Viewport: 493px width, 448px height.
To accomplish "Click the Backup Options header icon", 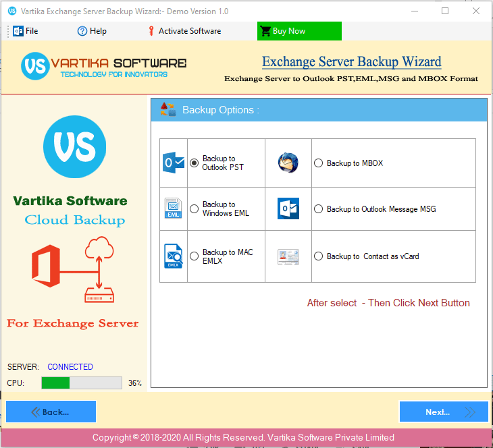I will (168, 110).
